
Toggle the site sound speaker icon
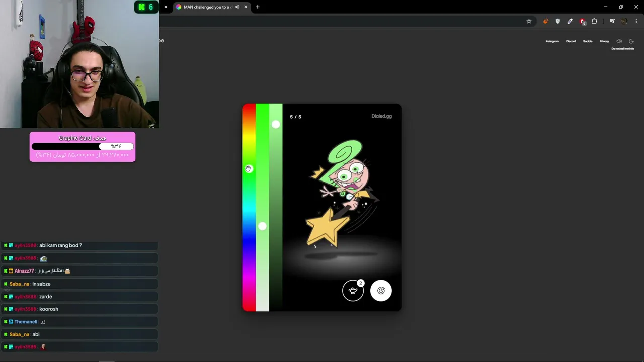point(619,41)
